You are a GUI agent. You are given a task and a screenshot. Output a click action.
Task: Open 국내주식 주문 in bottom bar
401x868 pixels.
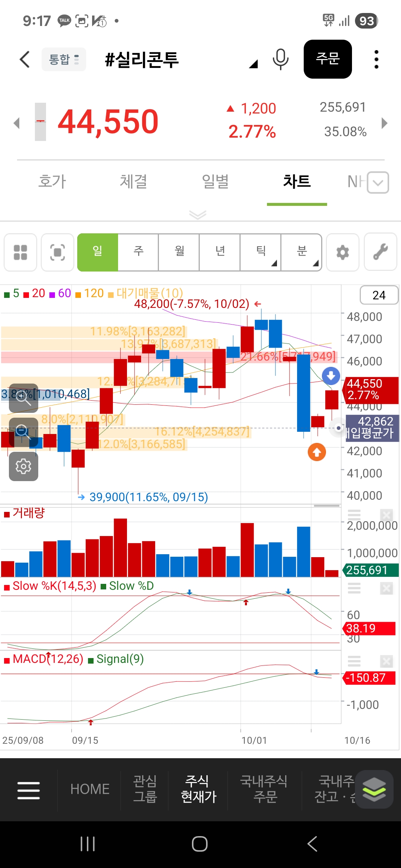264,789
